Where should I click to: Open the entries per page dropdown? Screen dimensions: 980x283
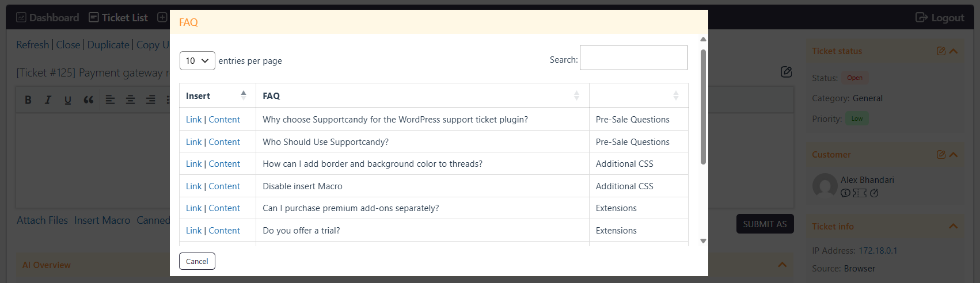coord(197,61)
